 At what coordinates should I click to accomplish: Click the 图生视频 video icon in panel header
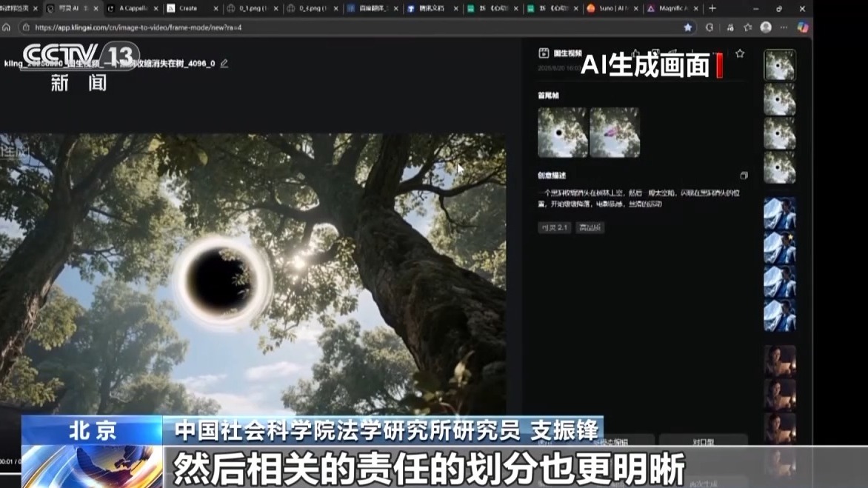(544, 53)
